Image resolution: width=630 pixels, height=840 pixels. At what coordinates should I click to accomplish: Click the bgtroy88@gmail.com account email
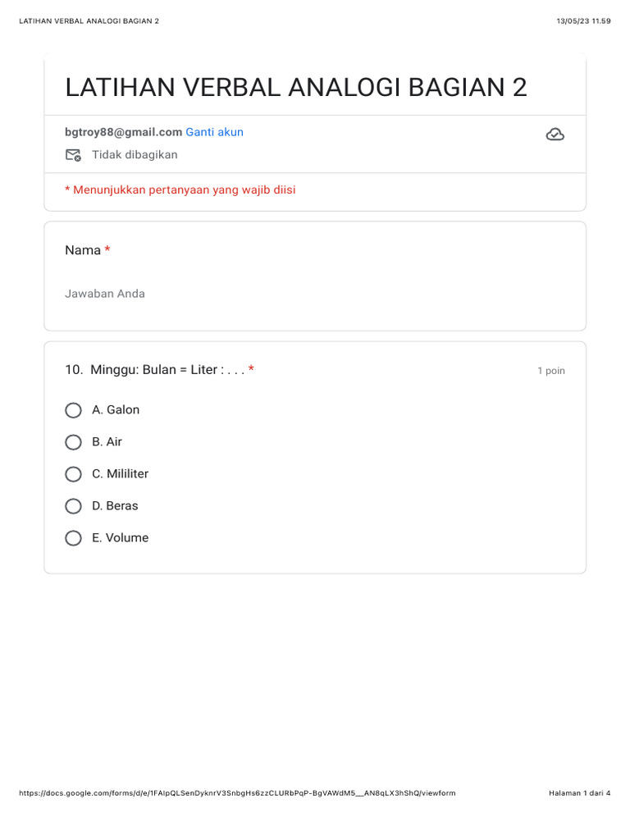click(123, 132)
